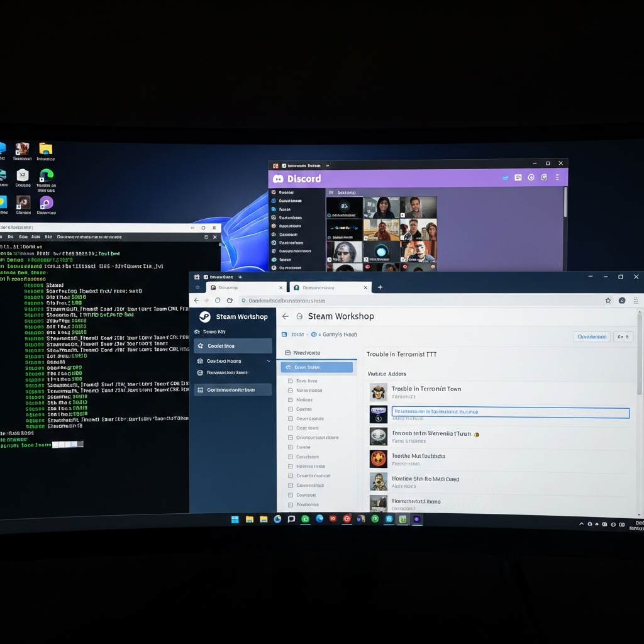Click the window-shaped icon in Discord header
Viewport: 644px width, 644px height.
point(518,177)
